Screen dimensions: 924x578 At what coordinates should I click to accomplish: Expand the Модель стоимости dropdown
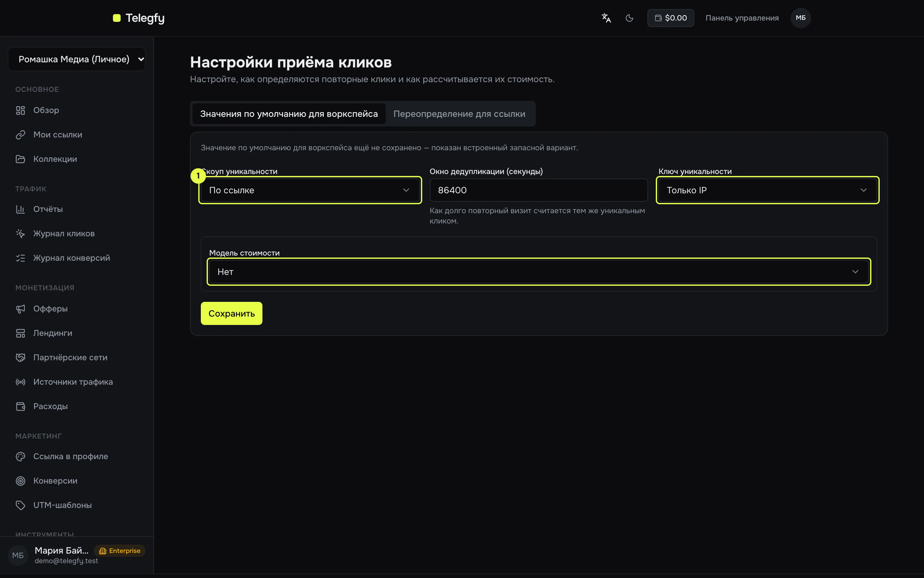(x=539, y=272)
